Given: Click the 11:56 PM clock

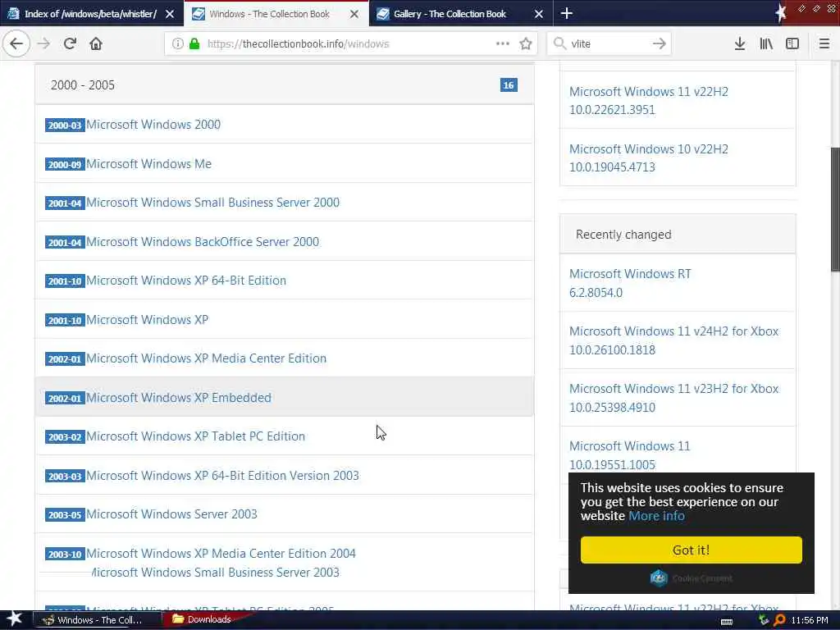Looking at the screenshot, I should tap(809, 620).
